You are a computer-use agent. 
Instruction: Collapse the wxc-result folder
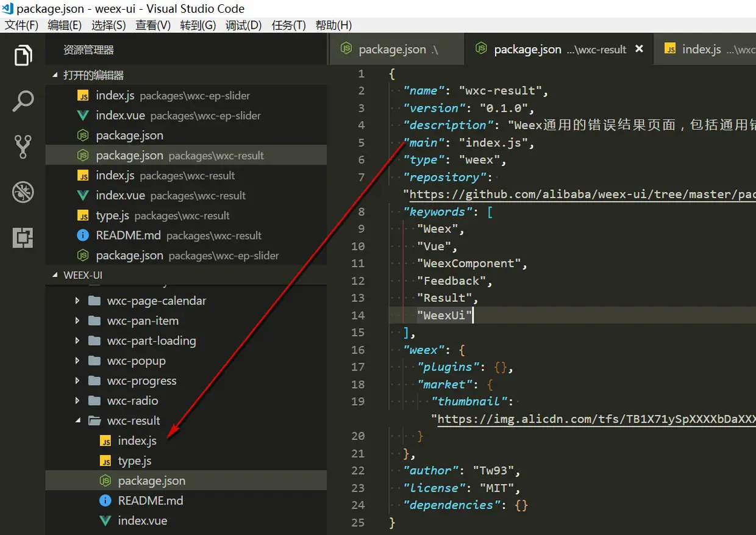point(77,421)
